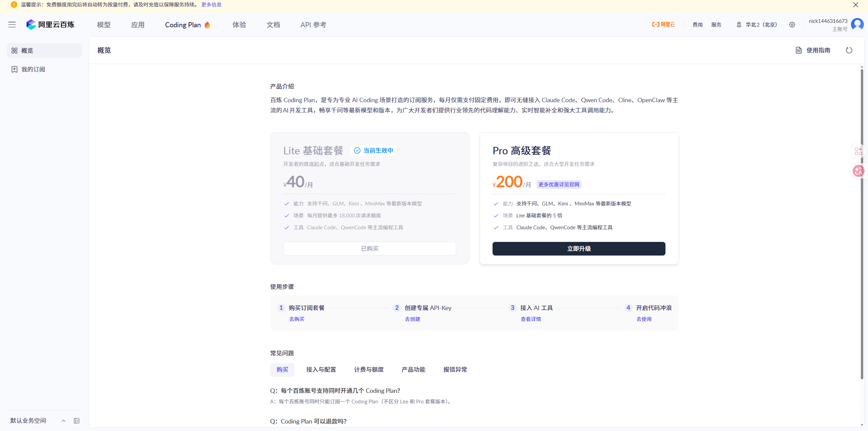Collapse the sidebar with the panel icon
Viewport: 868px width, 431px height.
click(x=77, y=421)
